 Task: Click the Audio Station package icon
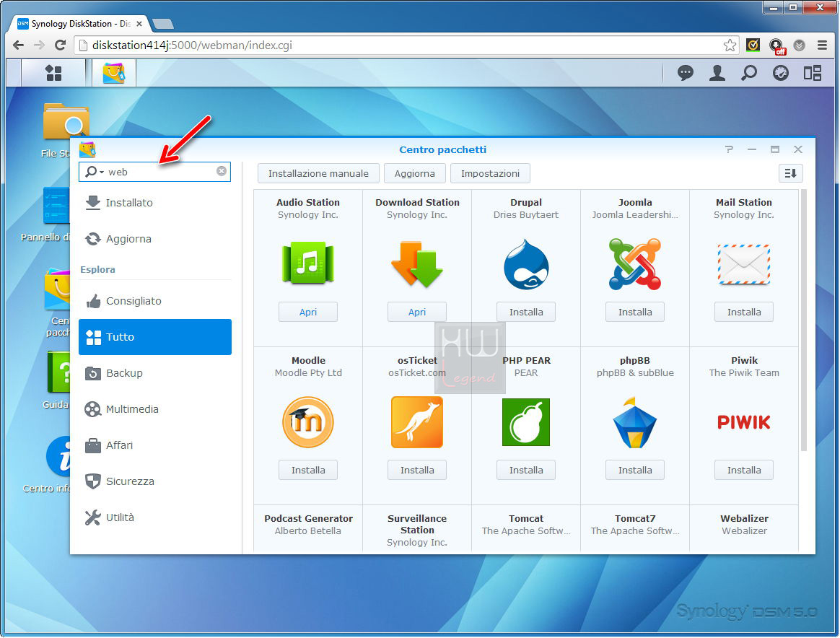pos(308,263)
